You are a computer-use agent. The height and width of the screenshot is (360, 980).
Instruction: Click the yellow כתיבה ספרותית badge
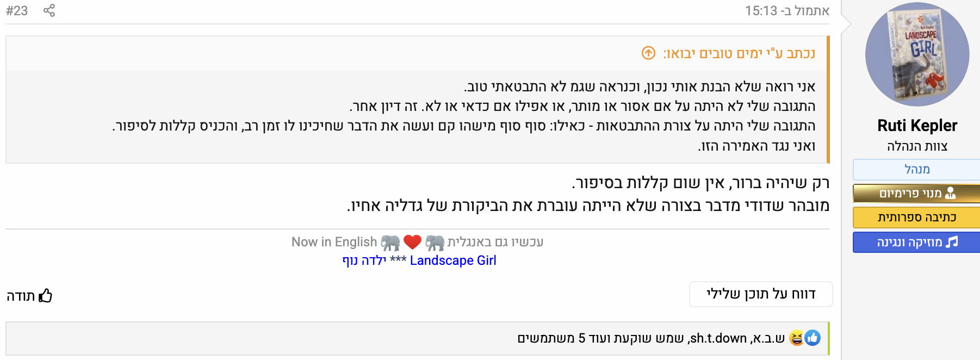917,218
